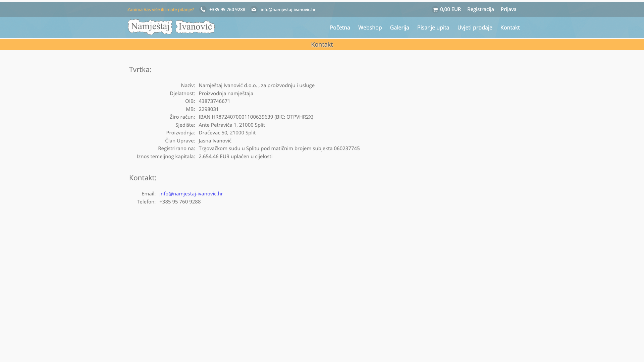Screen dimensions: 644x362
Task: Click the Registracija link
Action: coord(480,9)
